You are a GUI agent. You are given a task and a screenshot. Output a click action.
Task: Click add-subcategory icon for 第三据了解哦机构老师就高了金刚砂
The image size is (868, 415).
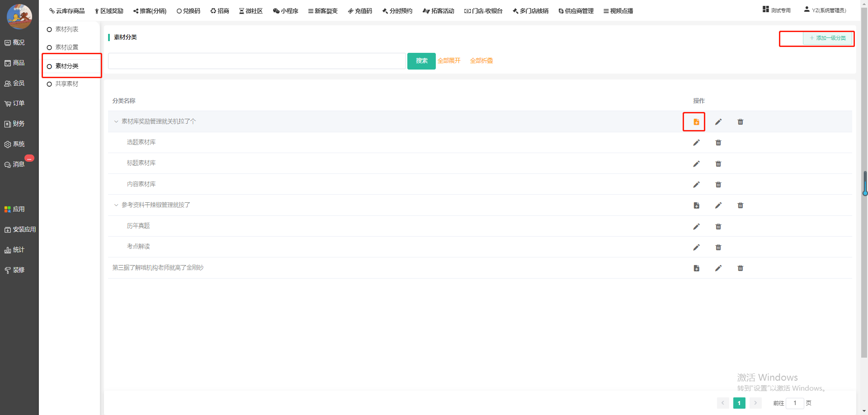696,268
